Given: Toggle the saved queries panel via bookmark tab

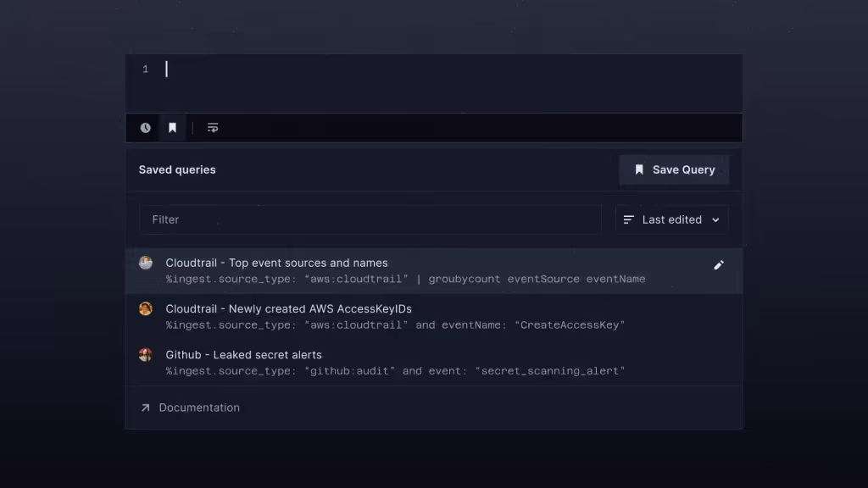Looking at the screenshot, I should point(173,127).
